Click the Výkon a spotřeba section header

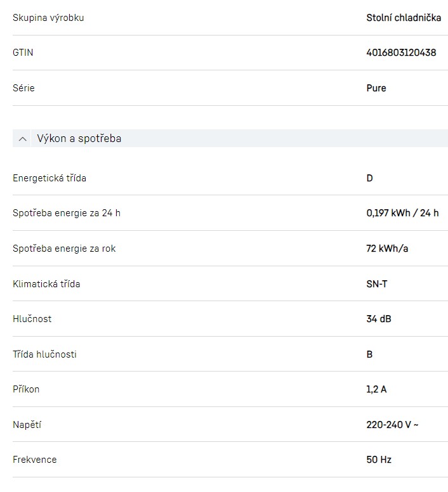tap(79, 138)
